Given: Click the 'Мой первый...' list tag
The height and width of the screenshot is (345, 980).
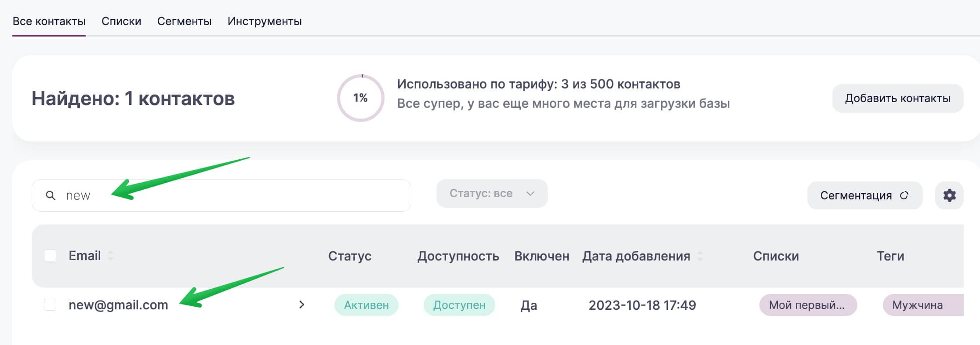Looking at the screenshot, I should click(808, 305).
